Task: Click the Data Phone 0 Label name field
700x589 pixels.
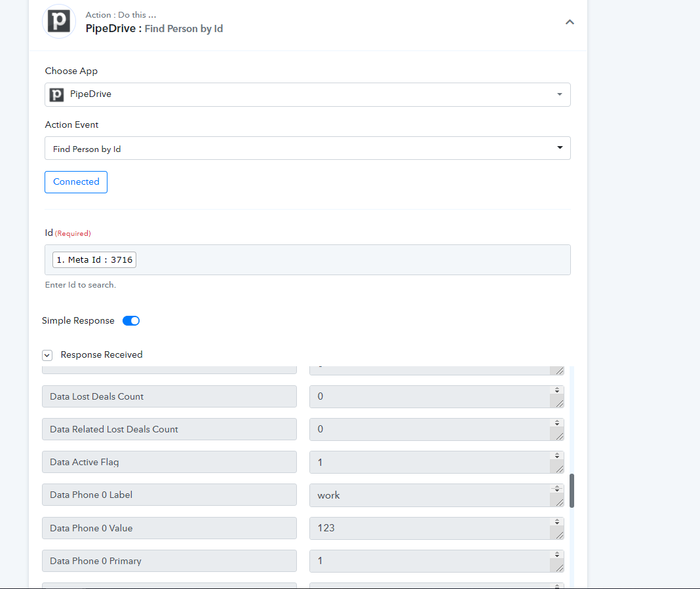Action: pyautogui.click(x=169, y=495)
